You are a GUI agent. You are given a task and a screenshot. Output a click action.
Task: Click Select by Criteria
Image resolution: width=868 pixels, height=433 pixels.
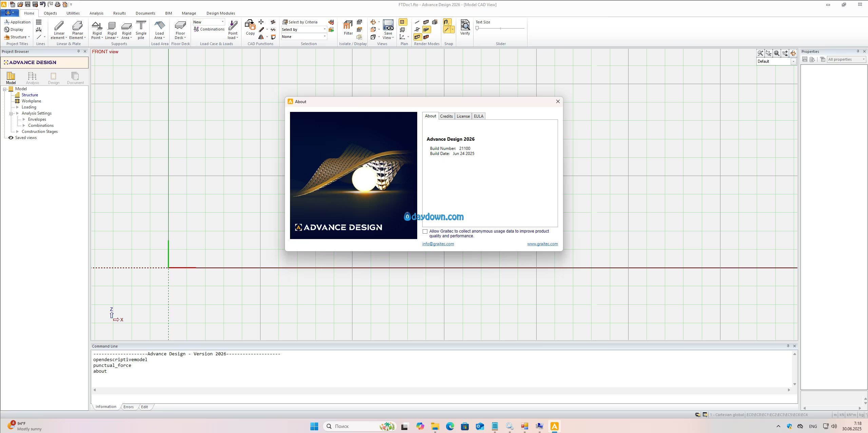tap(300, 22)
